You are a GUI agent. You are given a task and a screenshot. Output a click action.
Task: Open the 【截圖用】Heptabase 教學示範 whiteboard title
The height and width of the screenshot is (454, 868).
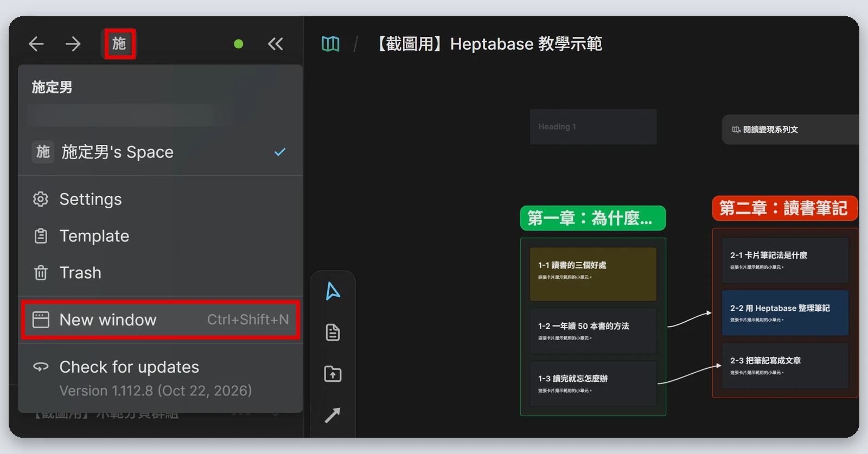[x=489, y=44]
